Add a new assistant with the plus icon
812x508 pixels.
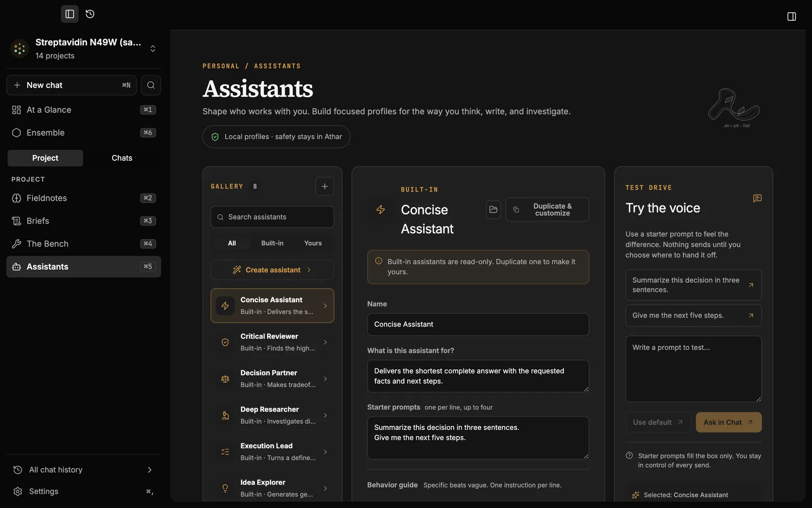325,186
